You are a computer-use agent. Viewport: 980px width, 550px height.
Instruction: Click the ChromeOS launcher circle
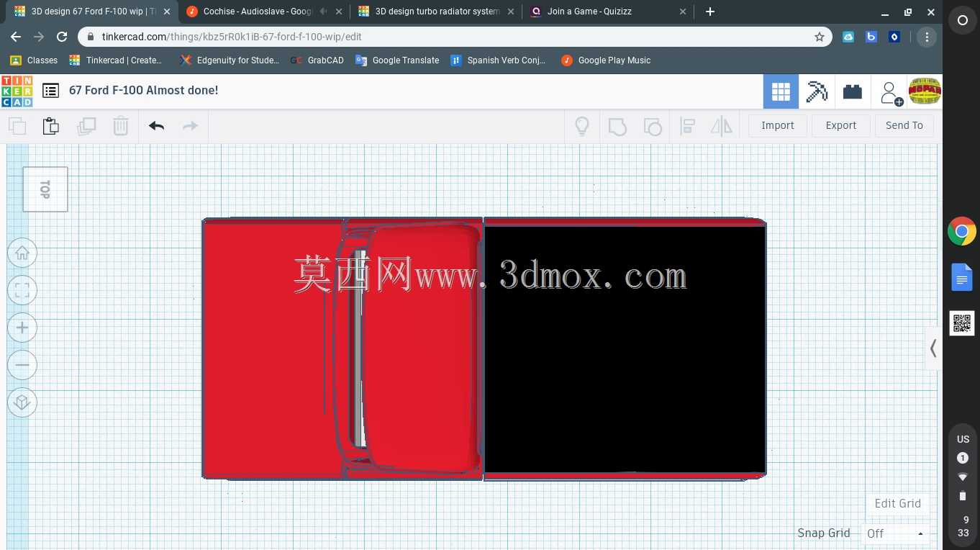click(x=962, y=20)
